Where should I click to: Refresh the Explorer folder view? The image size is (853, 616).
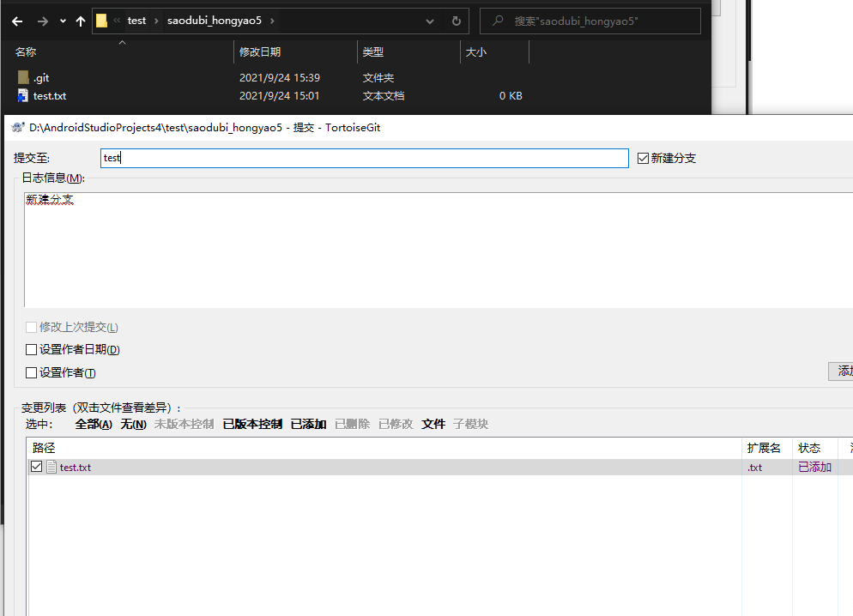tap(457, 21)
